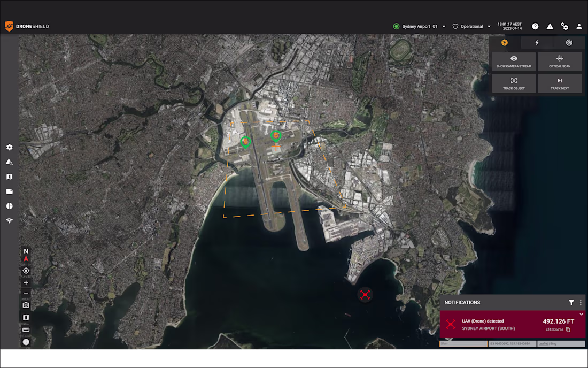Change map layers in map controls
This screenshot has width=588, height=368.
click(x=26, y=317)
